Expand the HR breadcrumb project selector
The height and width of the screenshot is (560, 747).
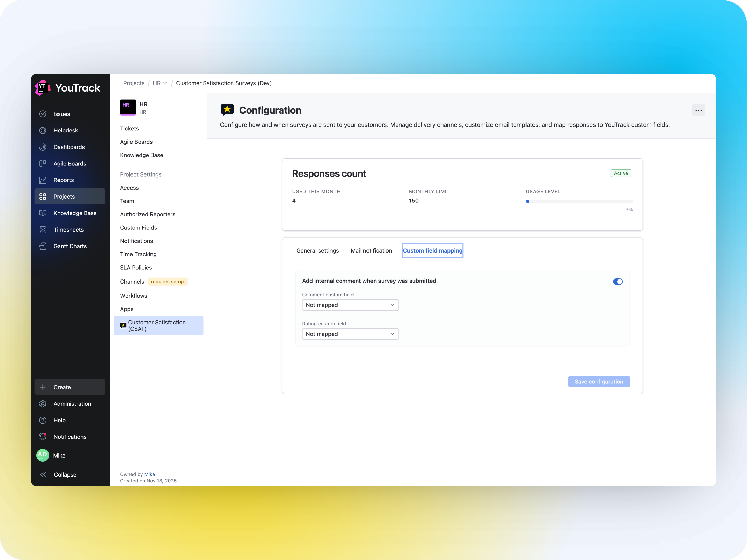pos(160,83)
